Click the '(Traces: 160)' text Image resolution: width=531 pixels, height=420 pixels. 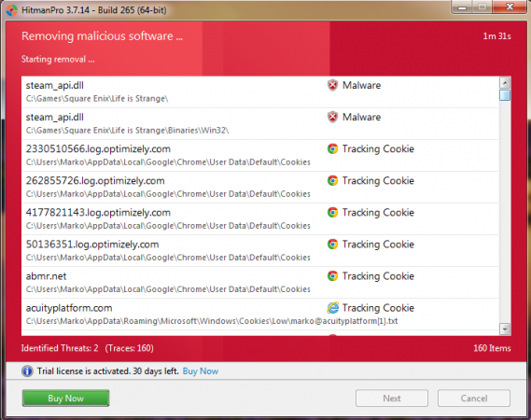129,348
